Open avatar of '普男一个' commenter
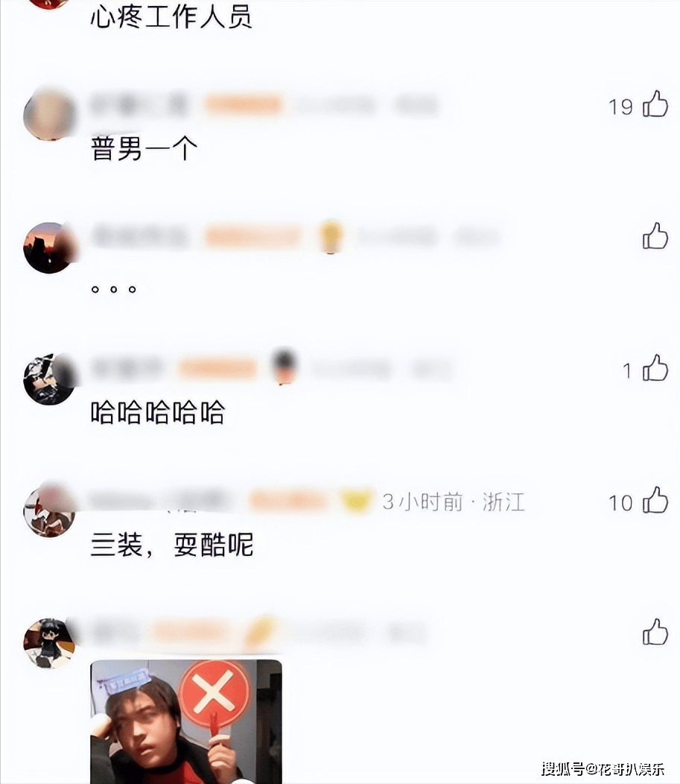 [x=49, y=115]
